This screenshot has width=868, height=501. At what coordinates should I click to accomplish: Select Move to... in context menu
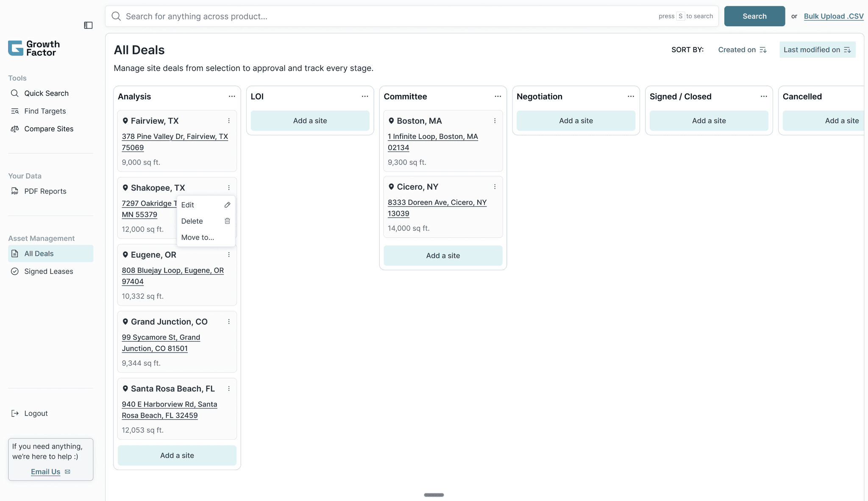pos(198,238)
